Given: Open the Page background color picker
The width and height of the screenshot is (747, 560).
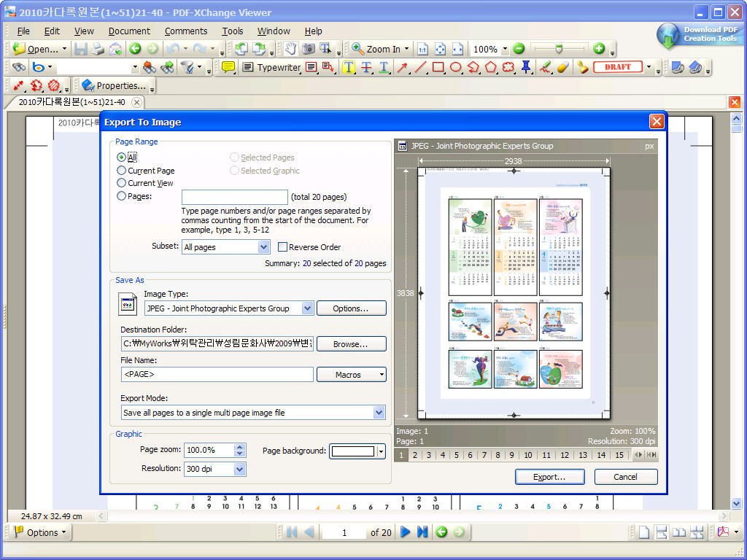Looking at the screenshot, I should [x=381, y=451].
